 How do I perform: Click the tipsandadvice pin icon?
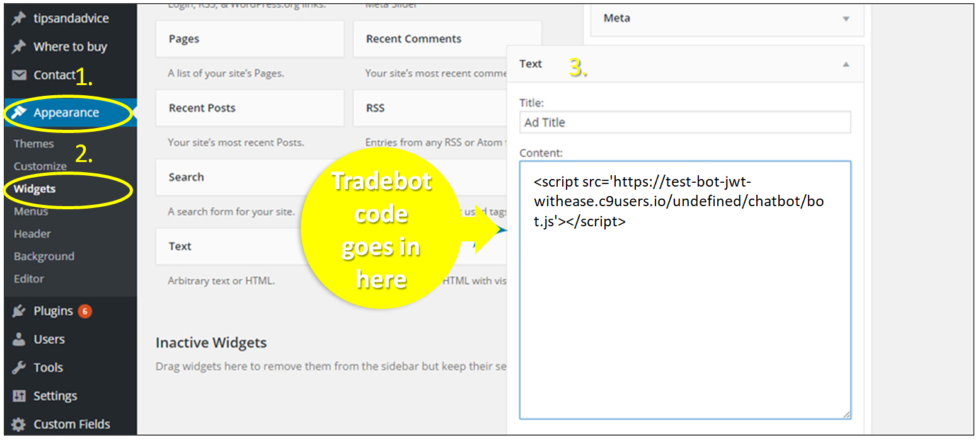click(x=19, y=18)
